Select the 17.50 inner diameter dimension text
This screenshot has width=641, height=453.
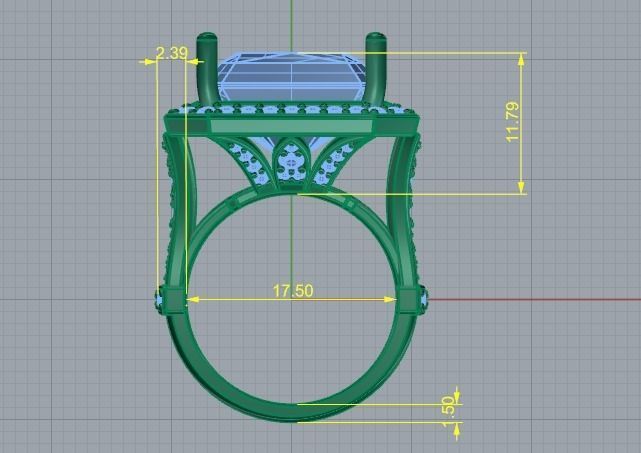coord(293,291)
